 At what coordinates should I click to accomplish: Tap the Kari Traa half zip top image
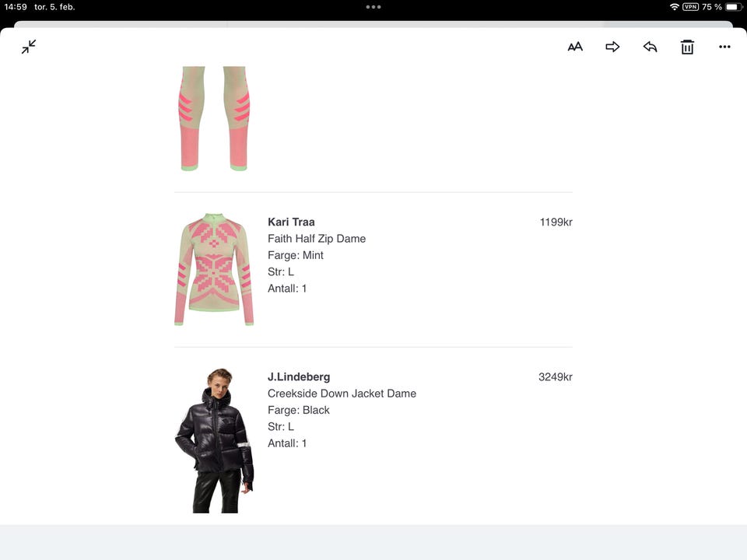[214, 270]
